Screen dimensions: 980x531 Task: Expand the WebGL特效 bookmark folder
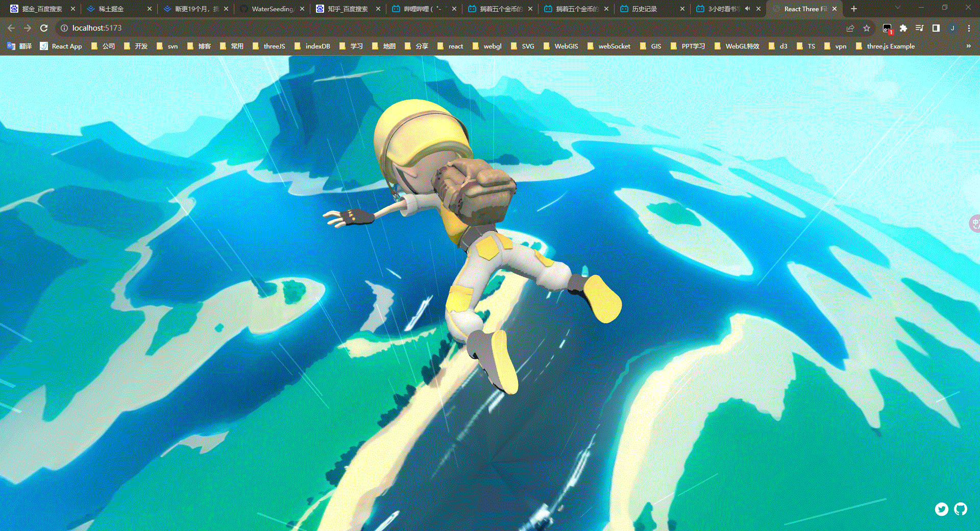(737, 46)
